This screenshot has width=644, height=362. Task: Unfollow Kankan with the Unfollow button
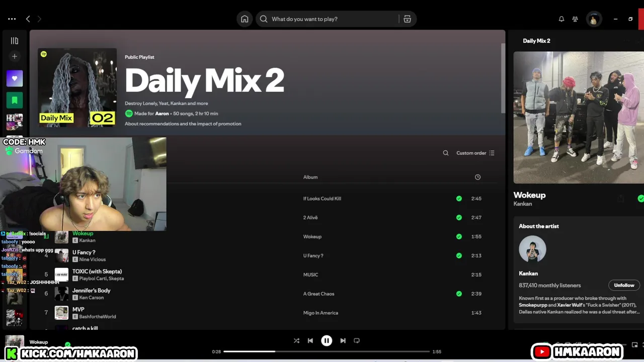[624, 285]
